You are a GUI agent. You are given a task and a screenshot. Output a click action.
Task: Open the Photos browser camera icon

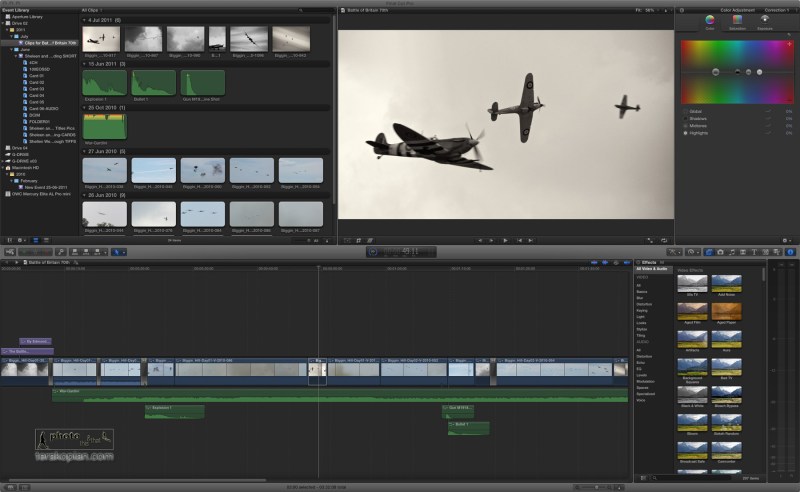coord(720,252)
